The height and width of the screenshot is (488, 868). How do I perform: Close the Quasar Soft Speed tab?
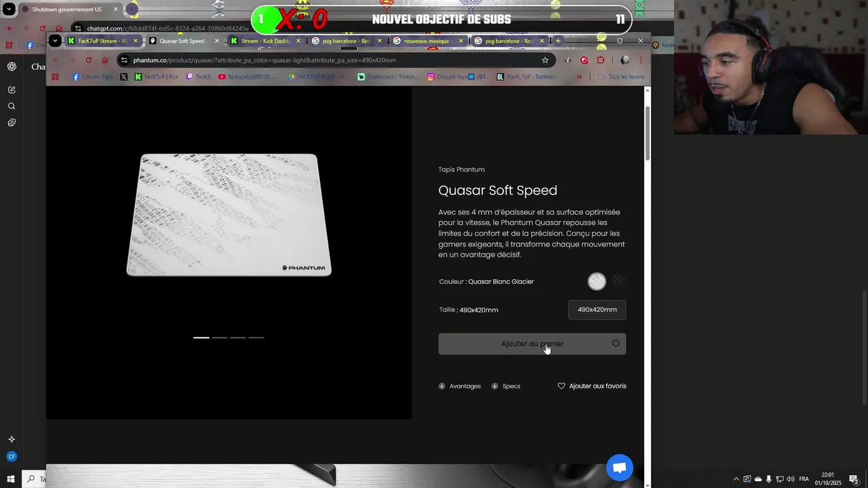pyautogui.click(x=217, y=41)
